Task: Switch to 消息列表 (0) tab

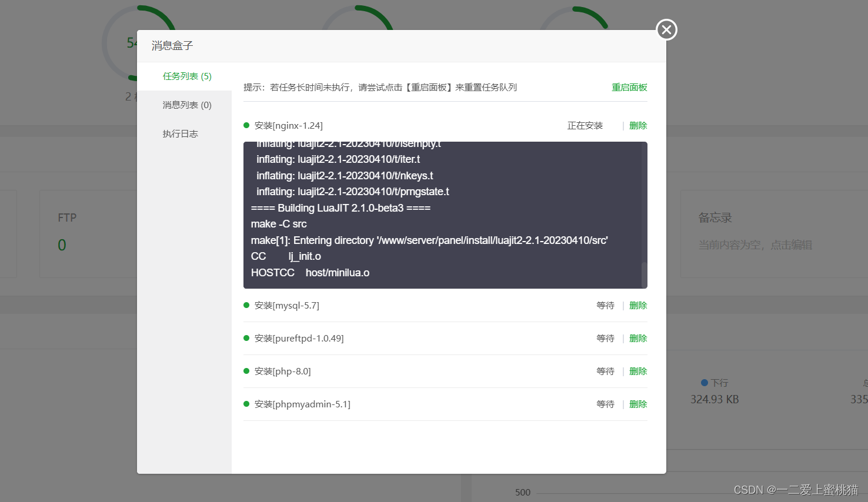Action: point(187,105)
